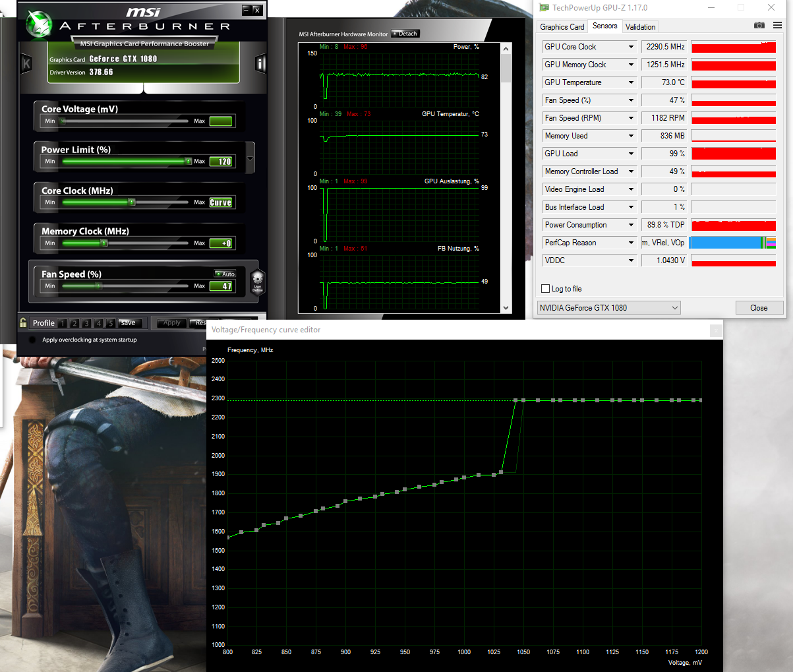This screenshot has height=672, width=793.
Task: Click the GPU Temperature 73.0 °C value
Action: point(665,82)
